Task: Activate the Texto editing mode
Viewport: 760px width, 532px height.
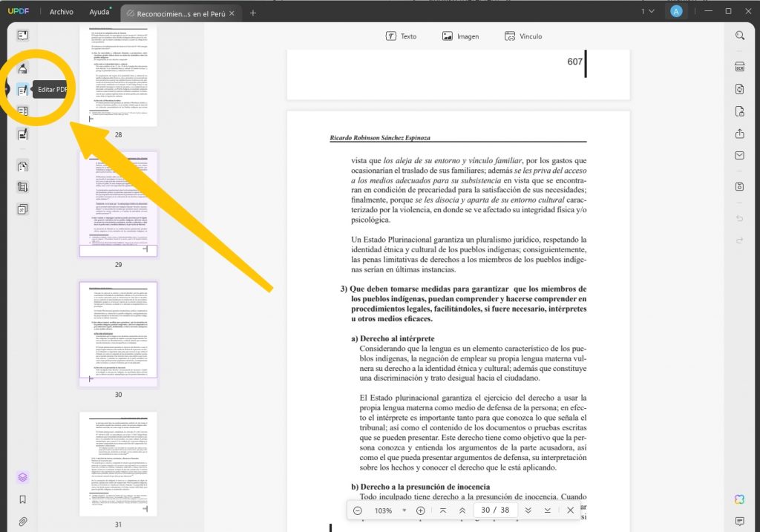Action: tap(401, 36)
